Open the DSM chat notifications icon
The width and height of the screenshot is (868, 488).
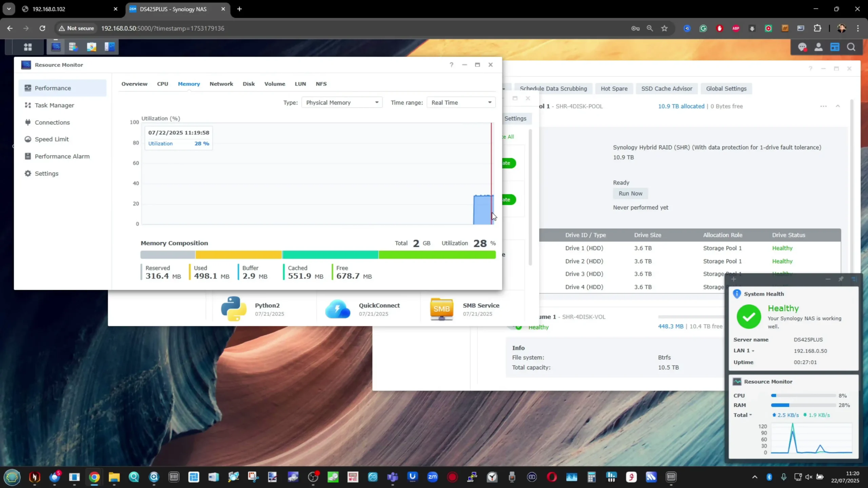click(802, 47)
